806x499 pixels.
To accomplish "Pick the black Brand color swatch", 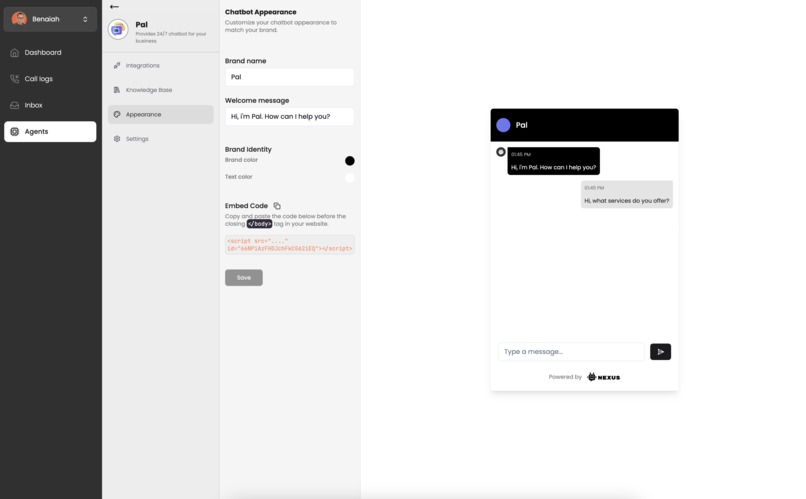I will coord(350,161).
